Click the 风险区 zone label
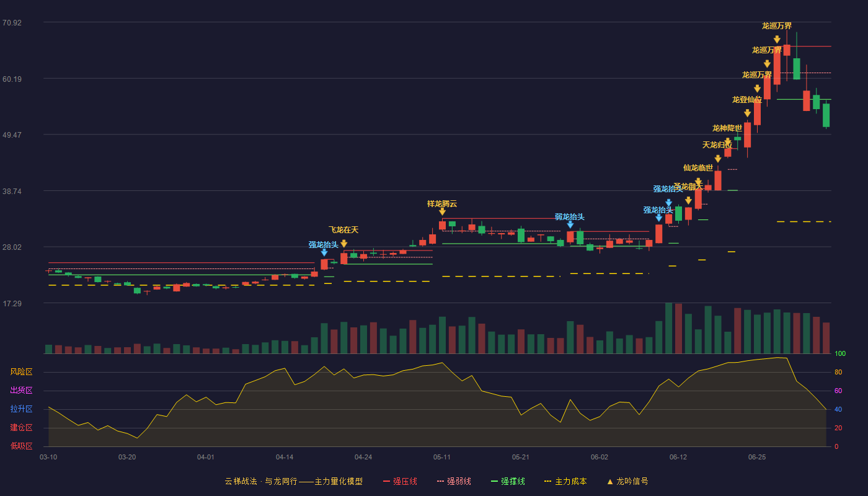The height and width of the screenshot is (496, 868). click(21, 372)
